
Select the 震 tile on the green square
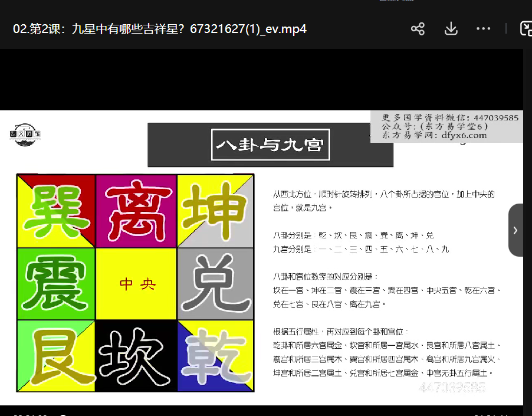[56, 284]
